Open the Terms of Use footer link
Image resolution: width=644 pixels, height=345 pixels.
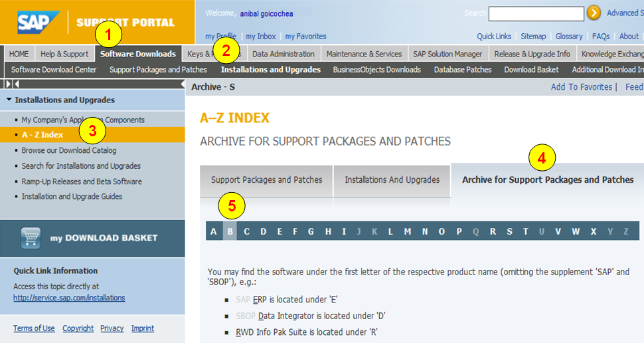[34, 328]
